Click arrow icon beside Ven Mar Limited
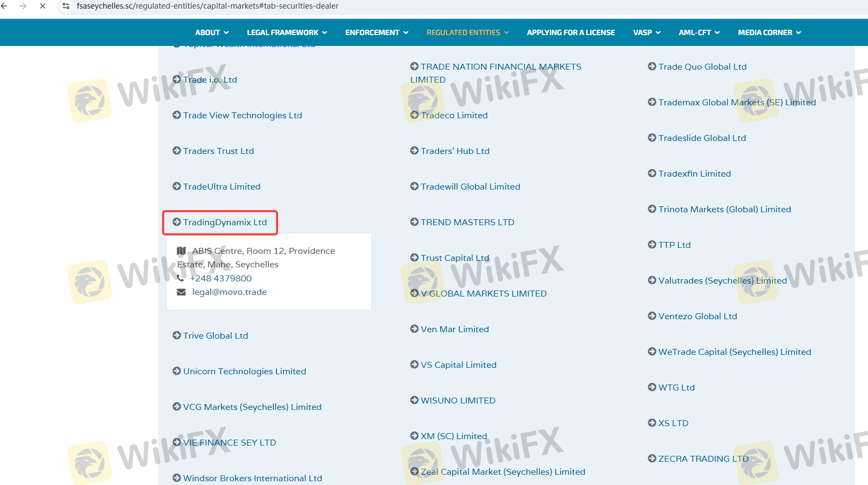Screen dimensions: 868x485 pos(414,329)
